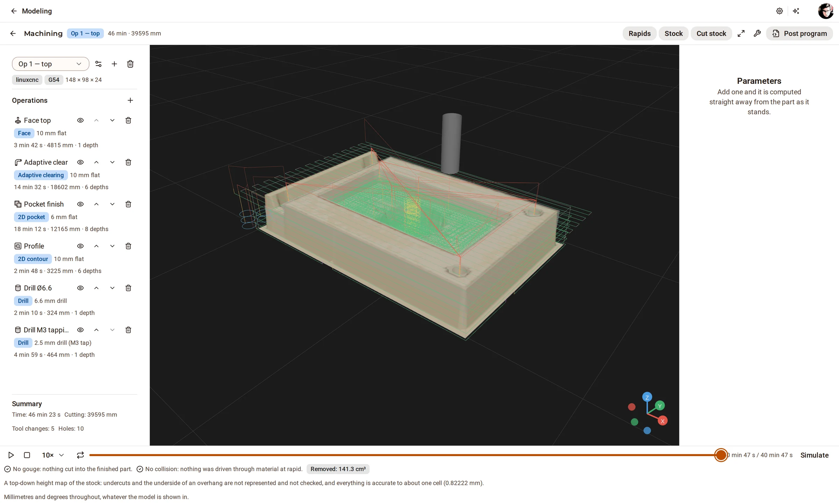
Task: Hide the Drill Ø6.6 toolpath
Action: click(x=80, y=288)
